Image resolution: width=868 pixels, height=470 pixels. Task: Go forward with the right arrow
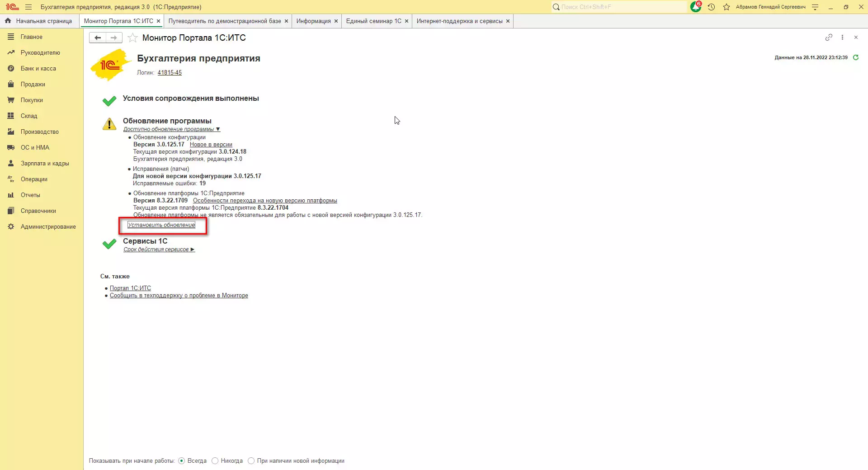pos(114,38)
